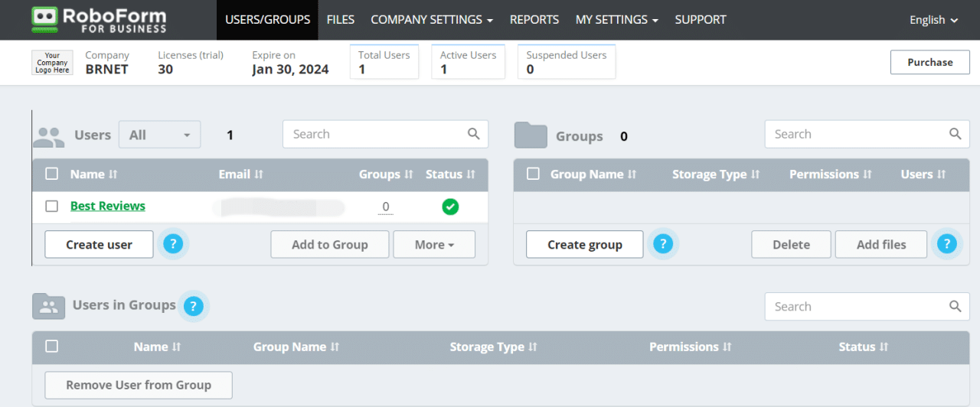Click the RoboForm for Business logo
This screenshot has height=407, width=980.
click(99, 19)
